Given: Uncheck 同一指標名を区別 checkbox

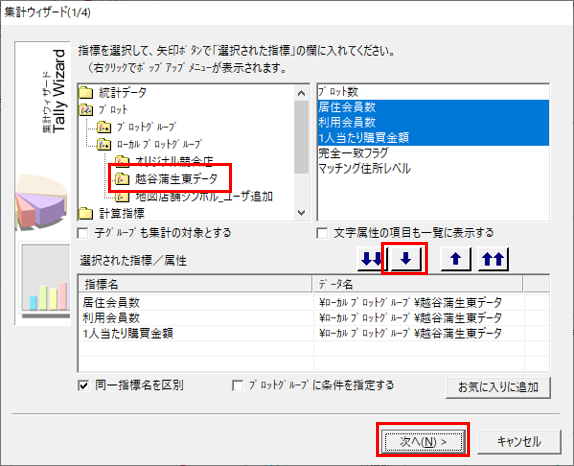Looking at the screenshot, I should (83, 385).
